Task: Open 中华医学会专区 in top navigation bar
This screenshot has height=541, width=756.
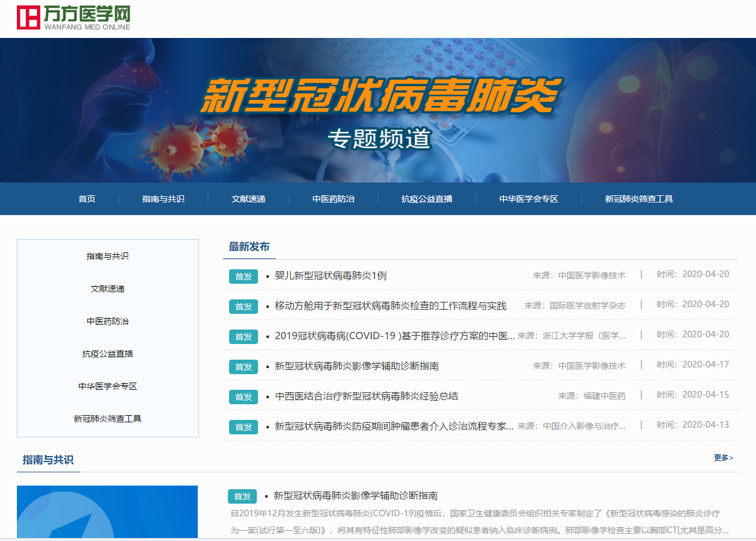Action: coord(529,199)
